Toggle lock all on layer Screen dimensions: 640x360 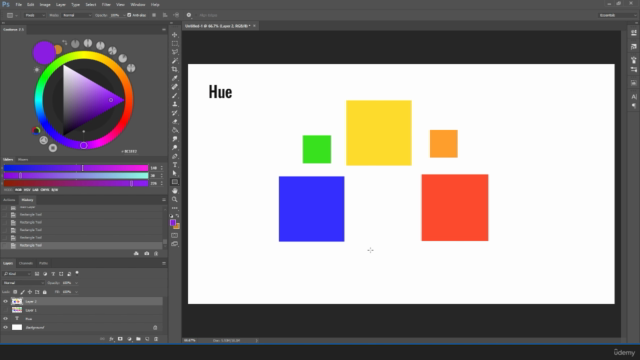pyautogui.click(x=44, y=292)
